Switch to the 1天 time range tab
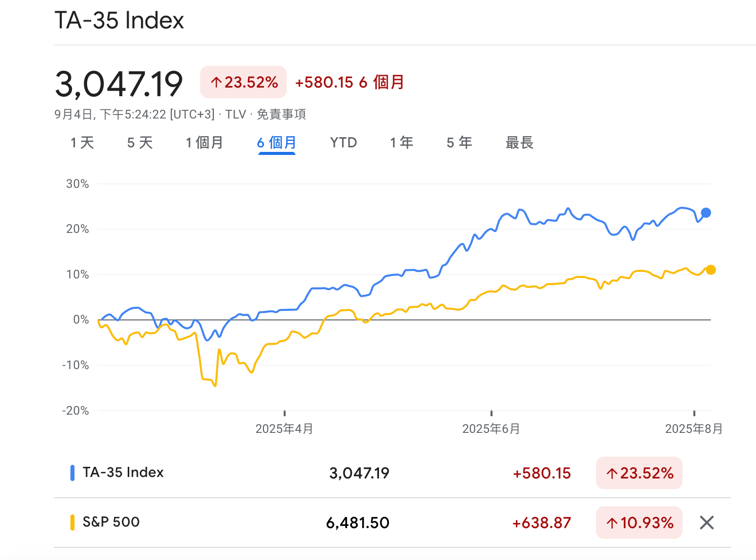Screen dimensions: 756x560 (x=83, y=143)
